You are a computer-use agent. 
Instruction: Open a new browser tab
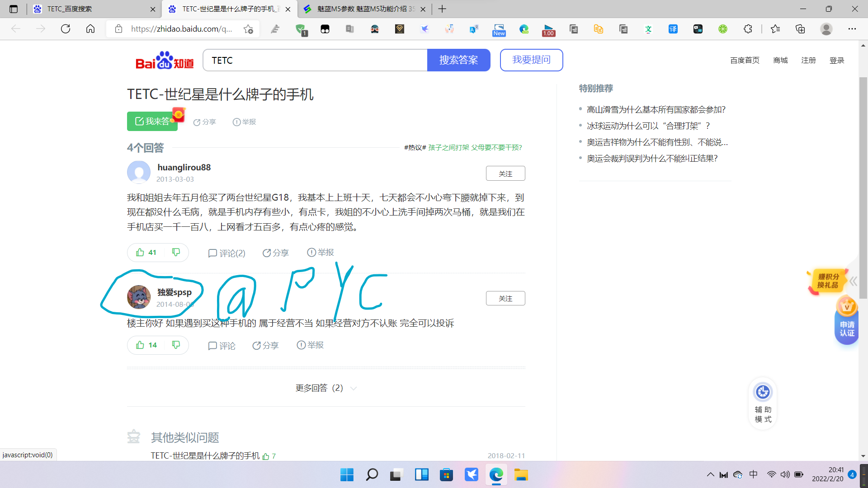click(442, 9)
